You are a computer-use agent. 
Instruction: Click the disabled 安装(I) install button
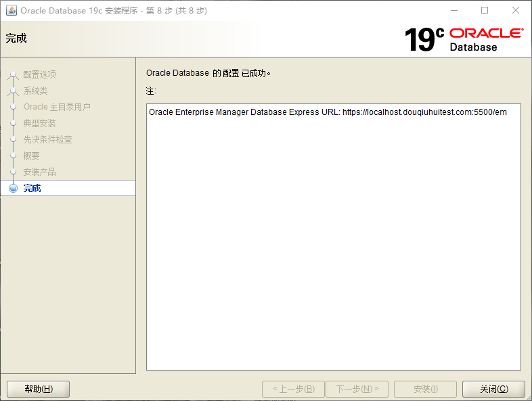(425, 389)
